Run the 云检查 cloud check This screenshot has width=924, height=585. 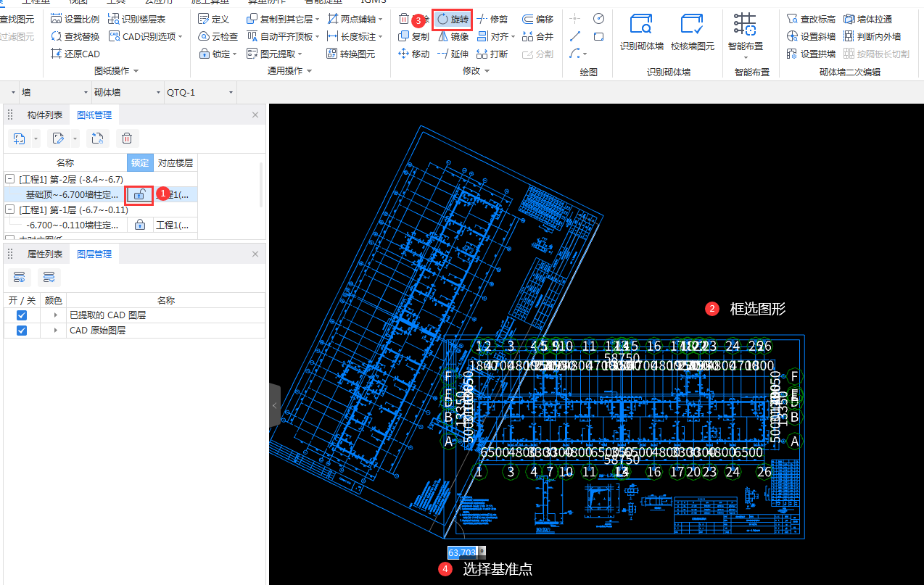(218, 36)
